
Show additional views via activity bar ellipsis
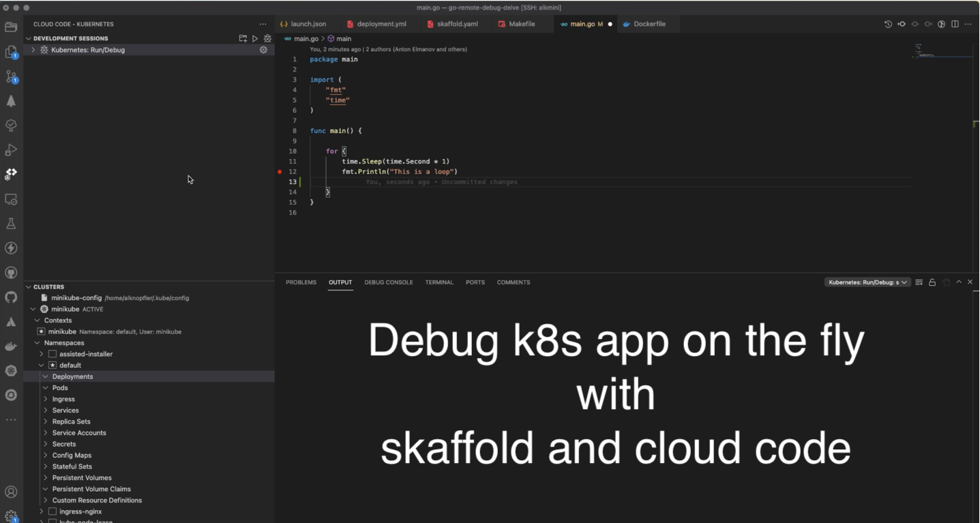pos(11,420)
